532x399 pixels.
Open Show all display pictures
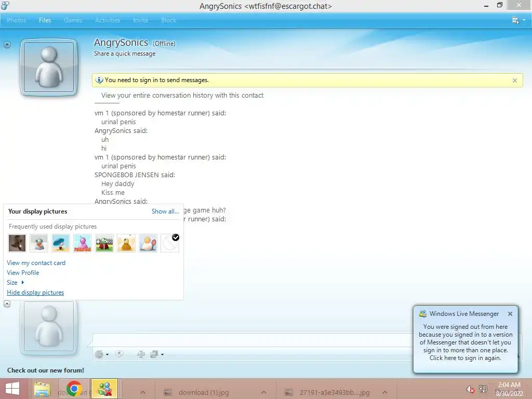[165, 211]
